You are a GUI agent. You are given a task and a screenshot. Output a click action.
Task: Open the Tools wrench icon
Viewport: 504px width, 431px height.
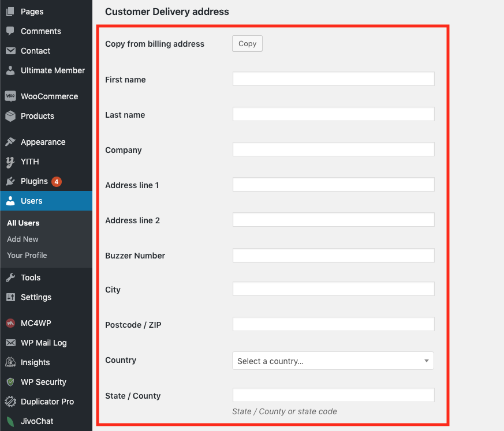10,278
